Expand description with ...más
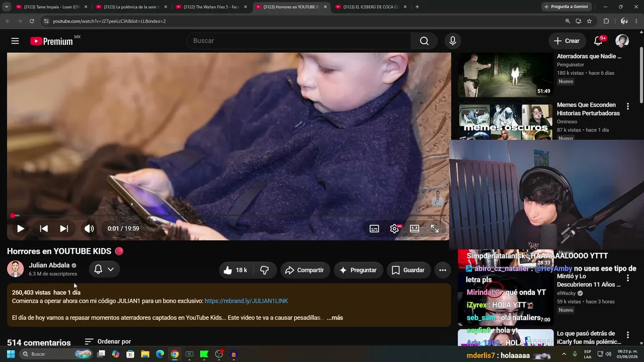The height and width of the screenshot is (362, 644). click(335, 318)
